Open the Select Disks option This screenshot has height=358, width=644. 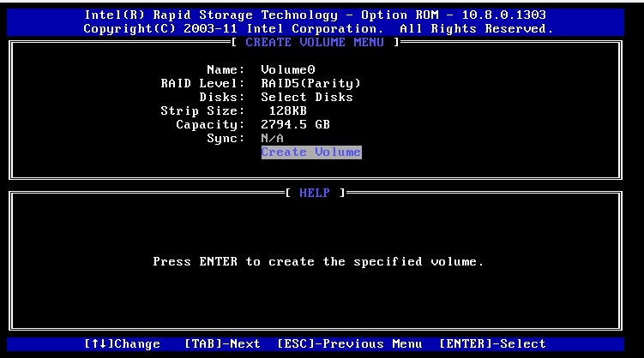click(307, 97)
